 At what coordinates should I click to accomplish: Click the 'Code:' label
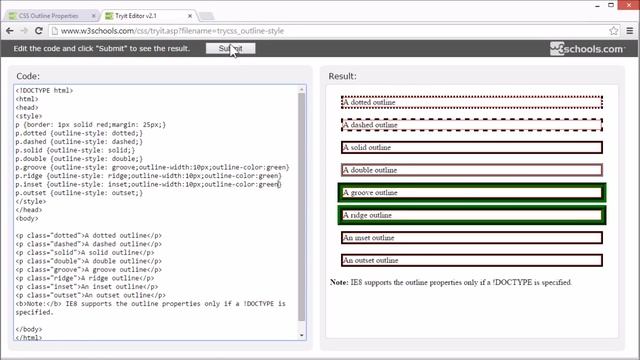pos(28,76)
